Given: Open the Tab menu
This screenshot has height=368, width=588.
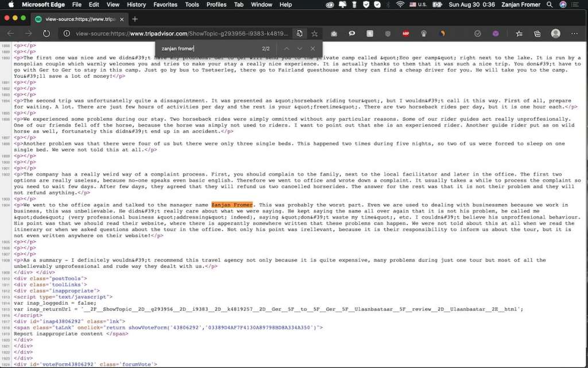Looking at the screenshot, I should pos(238,5).
